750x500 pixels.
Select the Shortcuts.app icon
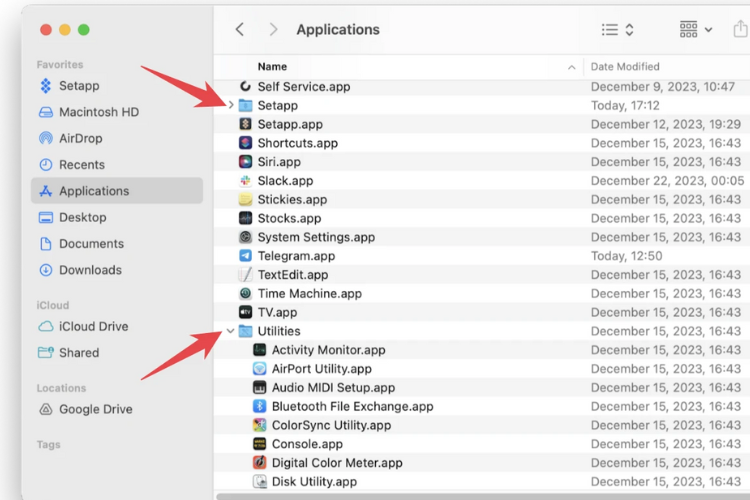(245, 143)
